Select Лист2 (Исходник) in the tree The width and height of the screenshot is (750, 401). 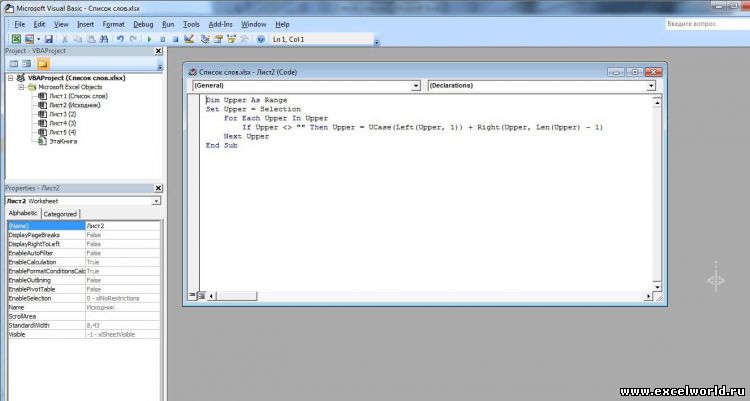75,105
